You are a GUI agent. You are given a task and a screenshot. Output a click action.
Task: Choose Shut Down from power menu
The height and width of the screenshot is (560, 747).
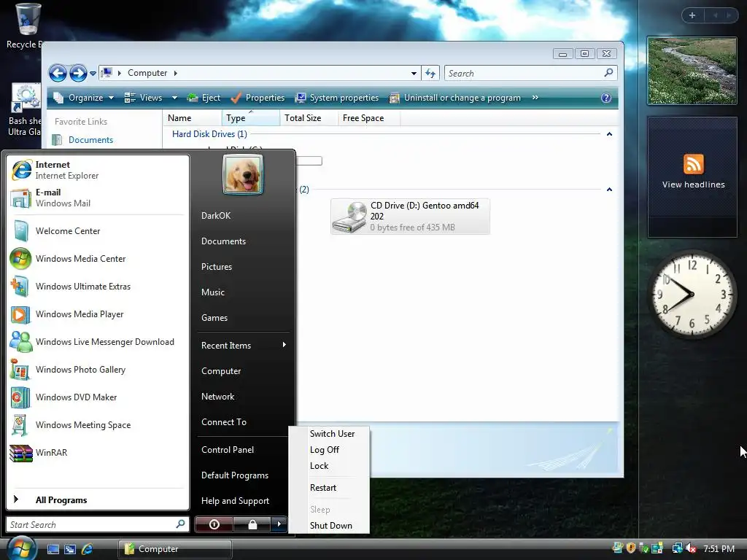pos(330,526)
